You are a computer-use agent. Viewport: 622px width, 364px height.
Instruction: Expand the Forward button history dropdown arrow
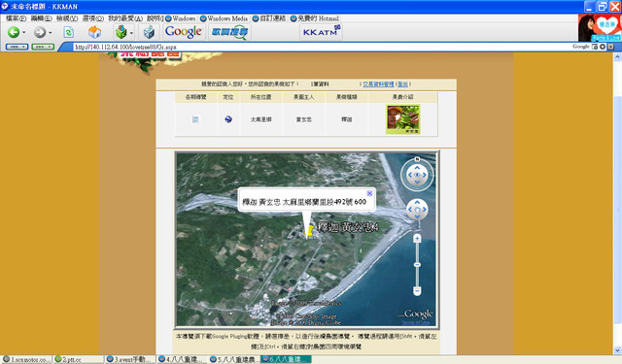(x=50, y=32)
